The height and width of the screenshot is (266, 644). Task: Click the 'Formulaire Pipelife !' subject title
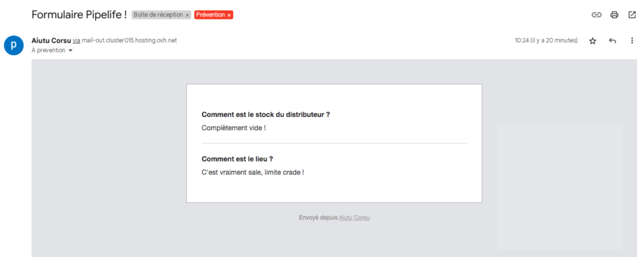click(x=79, y=15)
